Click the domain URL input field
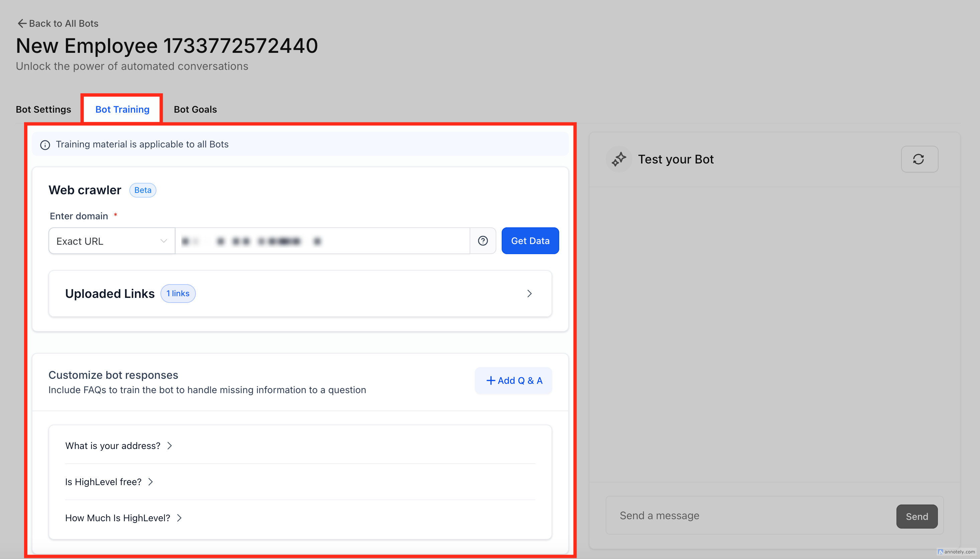 tap(322, 241)
